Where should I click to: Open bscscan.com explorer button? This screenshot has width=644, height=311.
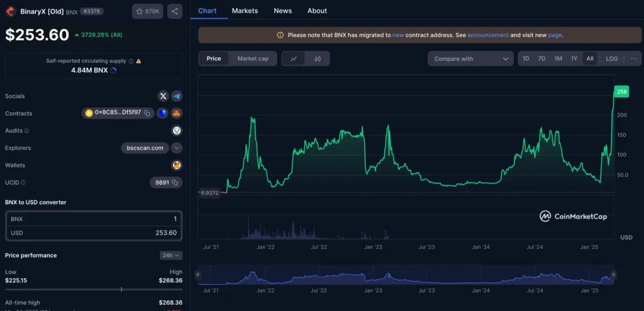[x=145, y=148]
